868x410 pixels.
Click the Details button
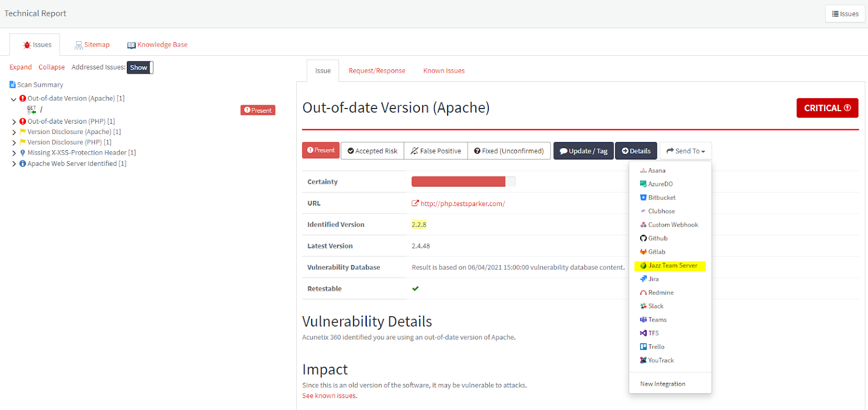coord(636,151)
